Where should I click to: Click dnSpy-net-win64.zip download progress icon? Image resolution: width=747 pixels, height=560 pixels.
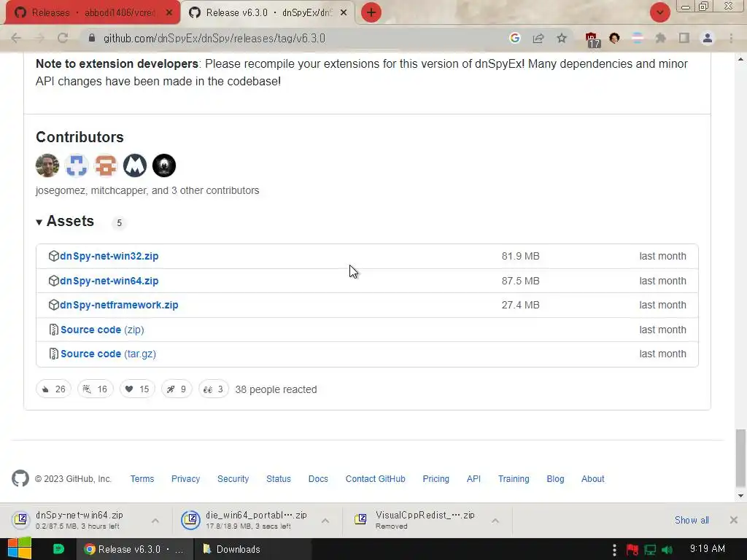tap(21, 519)
